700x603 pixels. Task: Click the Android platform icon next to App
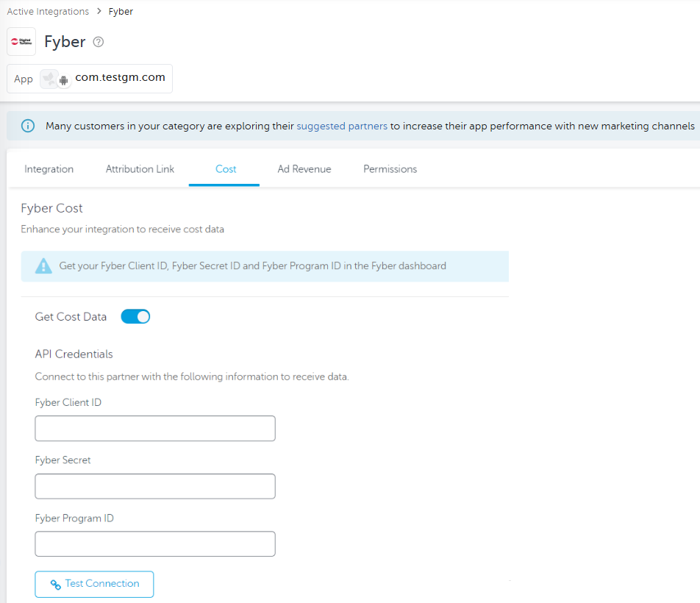[64, 80]
